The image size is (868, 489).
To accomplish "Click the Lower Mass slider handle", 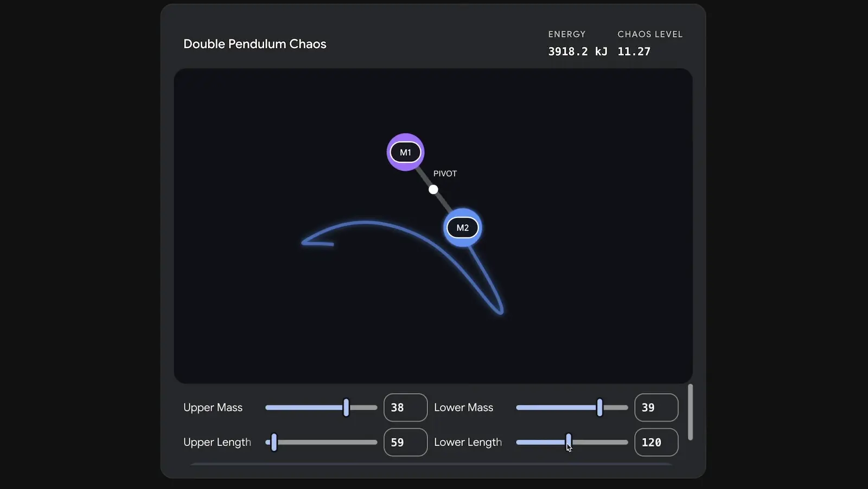I will click(x=599, y=408).
